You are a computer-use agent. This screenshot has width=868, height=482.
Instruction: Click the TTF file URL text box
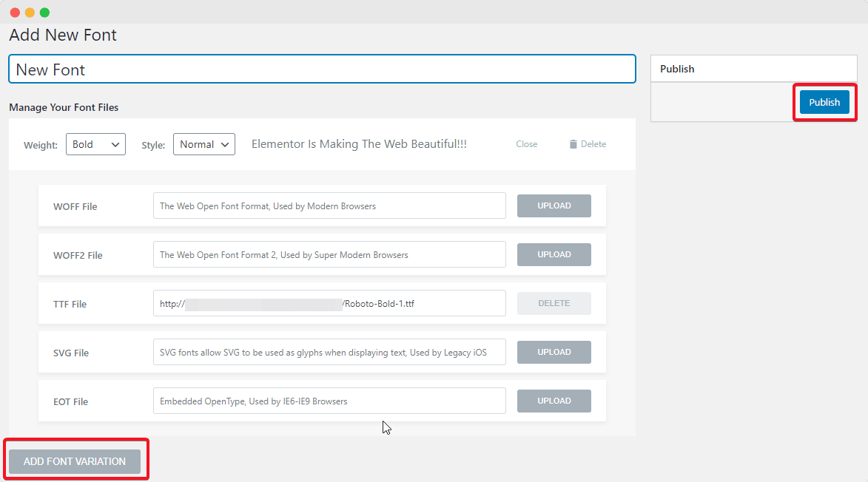[329, 303]
